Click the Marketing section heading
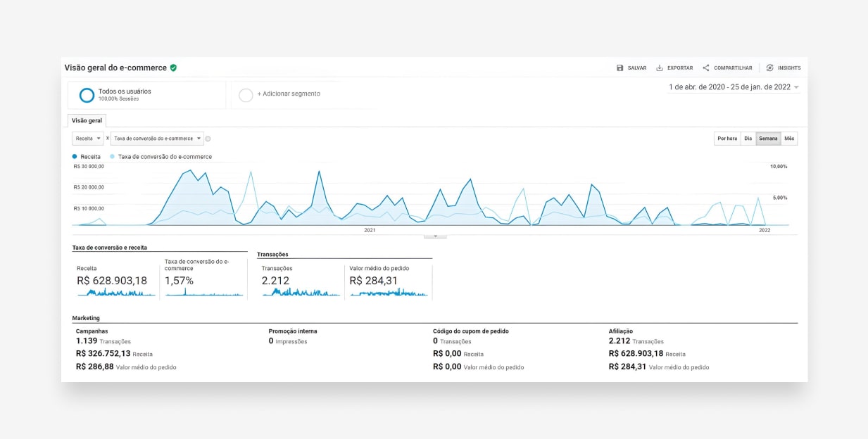This screenshot has height=439, width=868. tap(86, 318)
